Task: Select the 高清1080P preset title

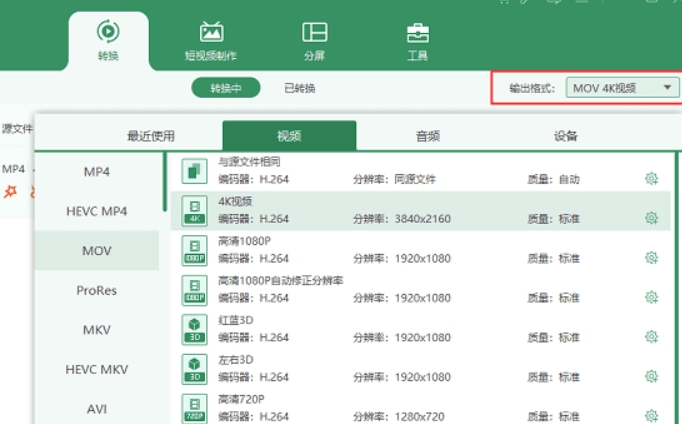Action: 244,241
